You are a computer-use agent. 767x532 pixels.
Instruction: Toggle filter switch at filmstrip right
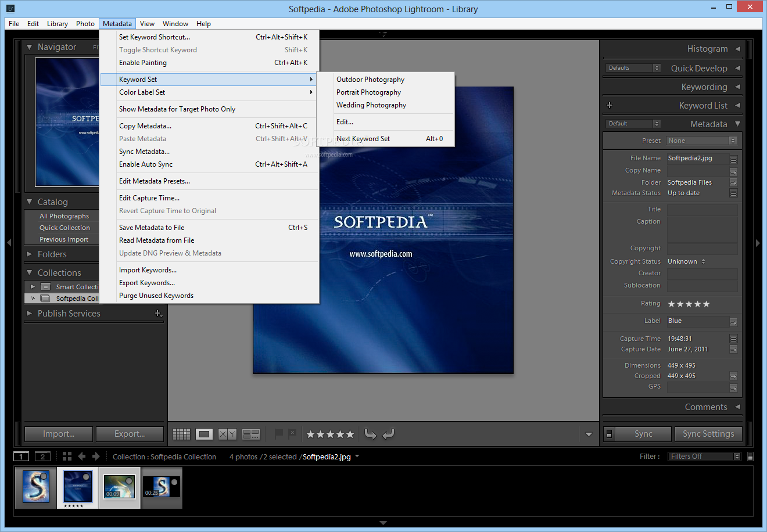pos(750,456)
